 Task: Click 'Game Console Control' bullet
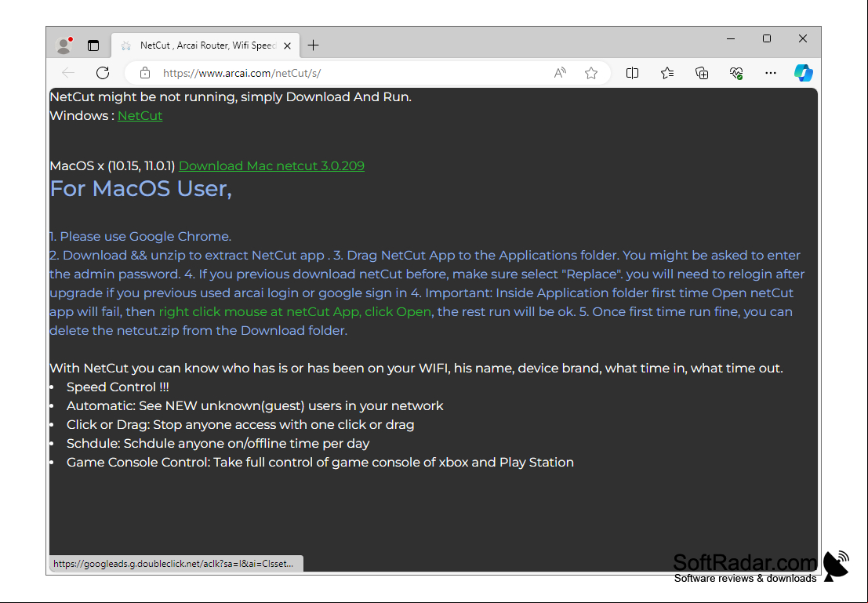(x=320, y=463)
